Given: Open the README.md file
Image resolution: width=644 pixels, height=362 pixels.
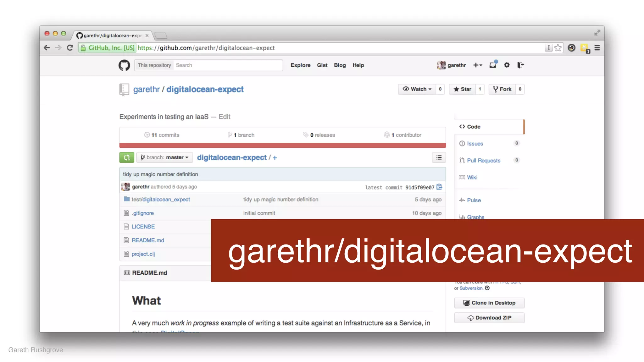Looking at the screenshot, I should [148, 240].
